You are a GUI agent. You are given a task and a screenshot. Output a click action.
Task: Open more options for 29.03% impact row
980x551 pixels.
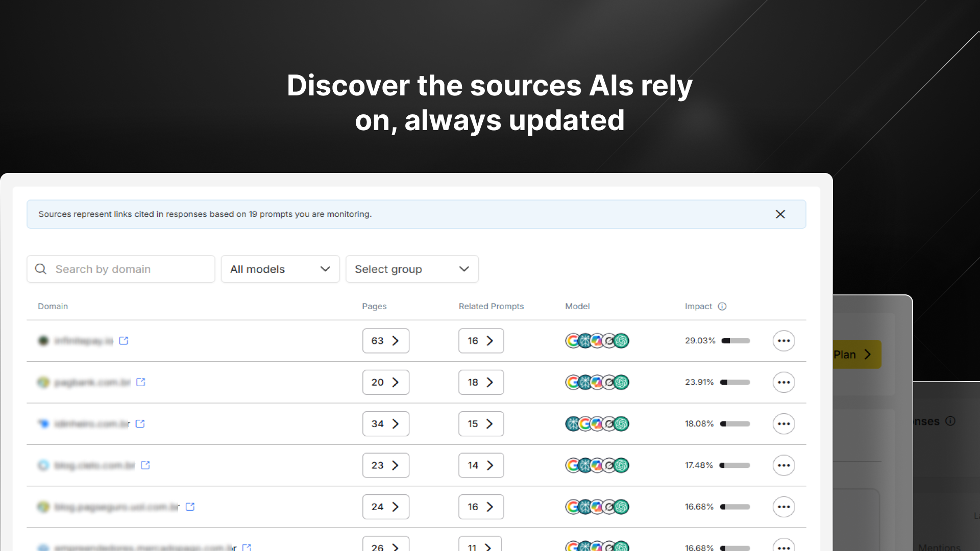coord(783,341)
